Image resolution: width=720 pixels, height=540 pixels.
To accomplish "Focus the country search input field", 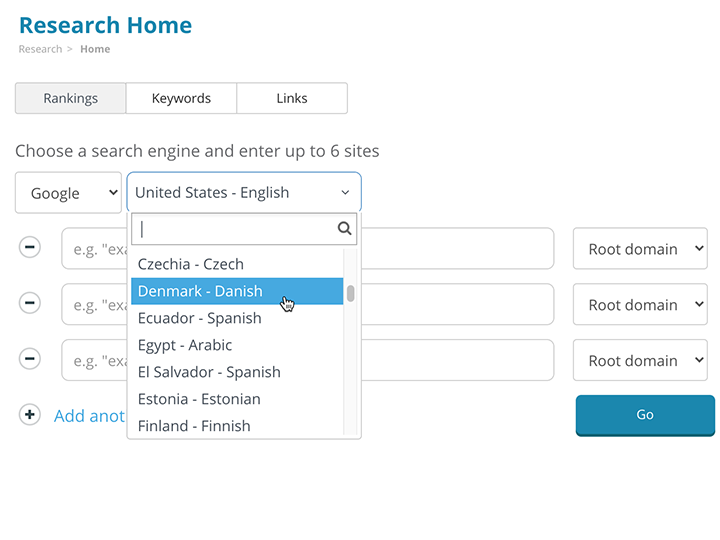I will click(235, 229).
